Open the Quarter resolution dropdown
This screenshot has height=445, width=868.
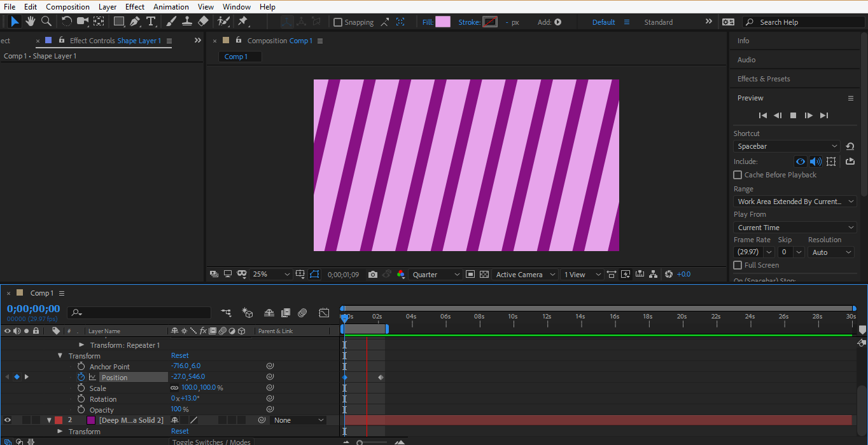click(436, 275)
